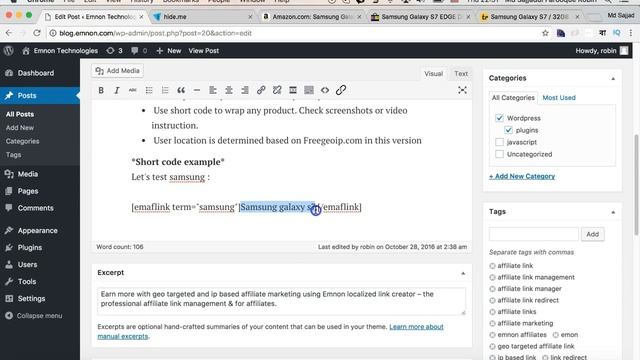Remove the 'affiliate link management' tag
The width and height of the screenshot is (640, 360).
492,278
